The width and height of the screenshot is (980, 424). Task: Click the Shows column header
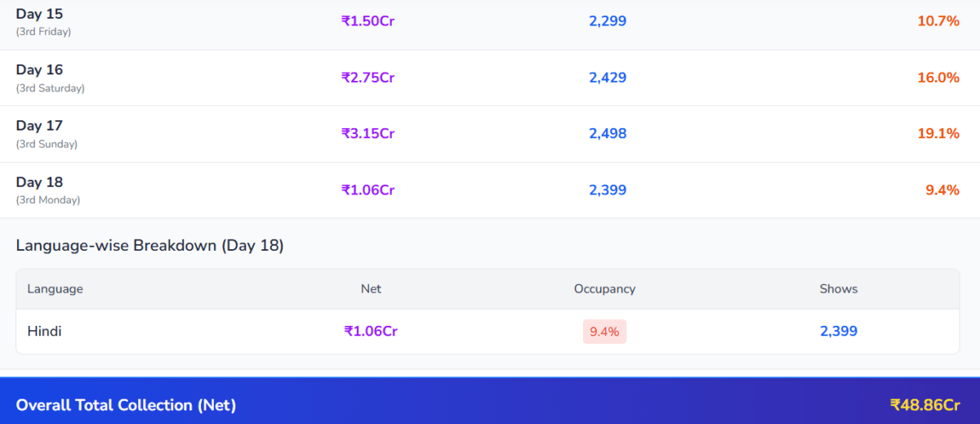(x=839, y=289)
